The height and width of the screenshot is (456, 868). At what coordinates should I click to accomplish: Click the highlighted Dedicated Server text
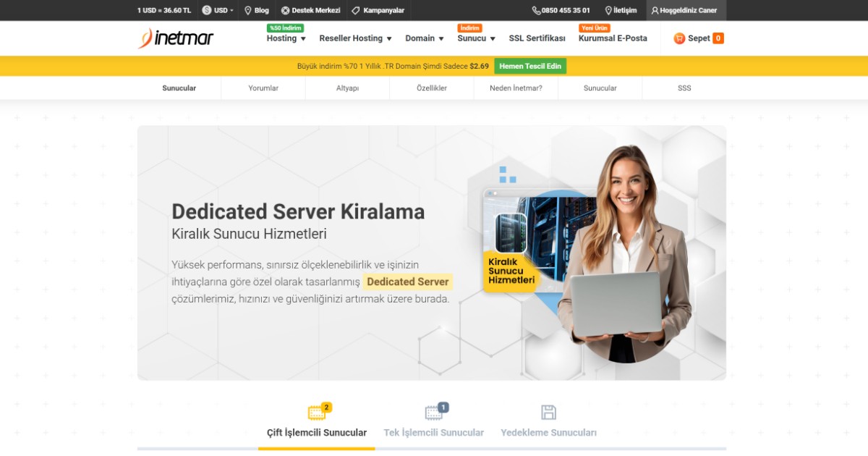tap(408, 282)
